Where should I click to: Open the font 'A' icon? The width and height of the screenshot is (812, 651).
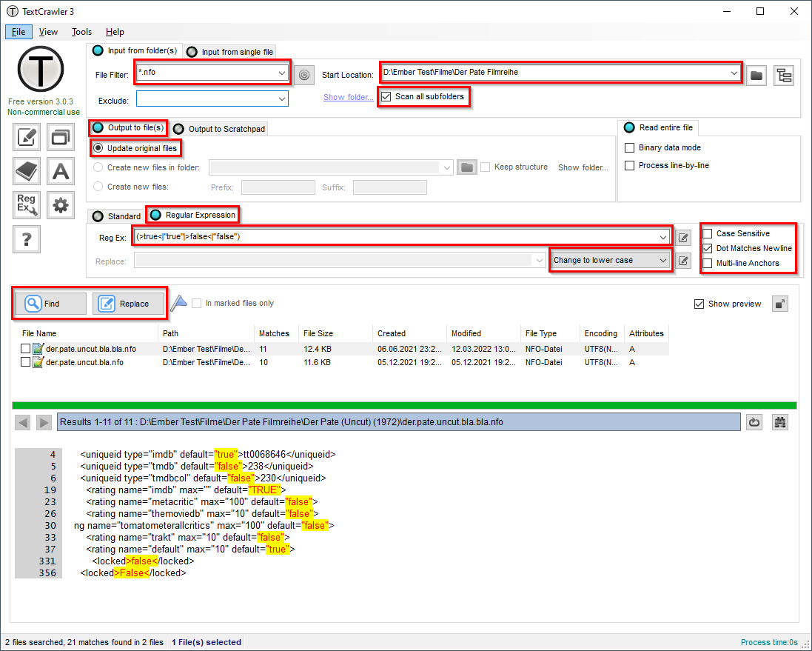(61, 171)
